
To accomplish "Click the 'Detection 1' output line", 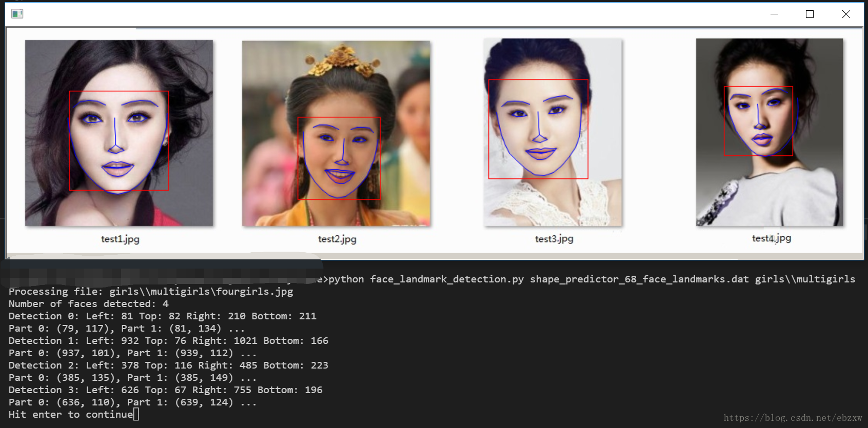I will click(168, 341).
